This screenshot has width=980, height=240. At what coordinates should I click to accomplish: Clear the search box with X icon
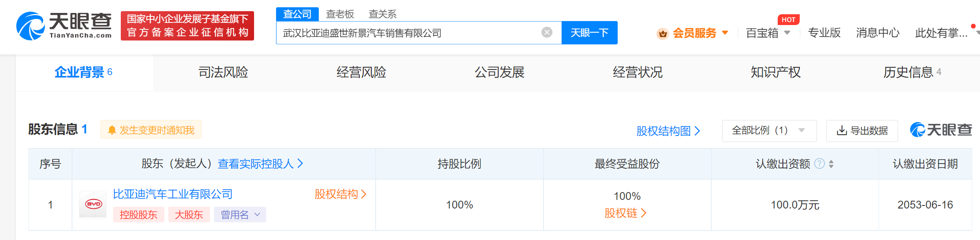pos(547,32)
